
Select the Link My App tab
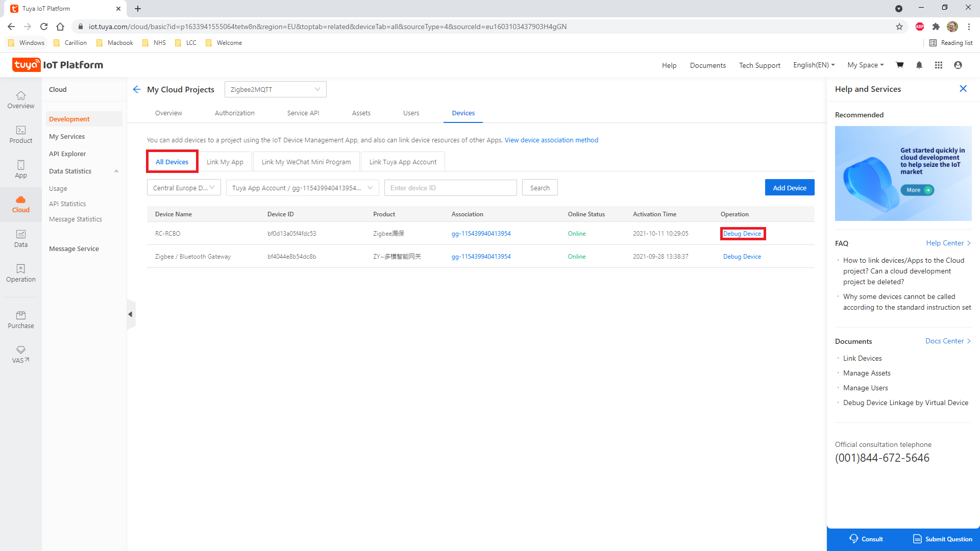click(x=225, y=162)
